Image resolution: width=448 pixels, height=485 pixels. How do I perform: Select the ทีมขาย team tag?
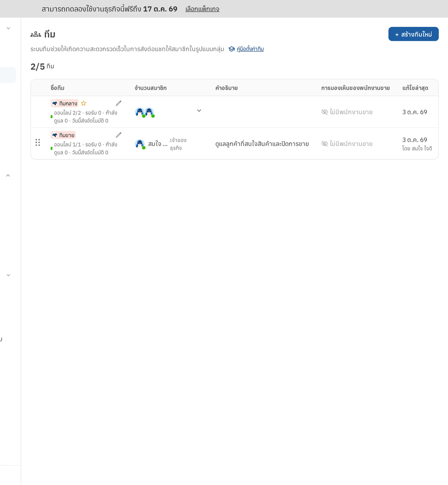pyautogui.click(x=63, y=135)
